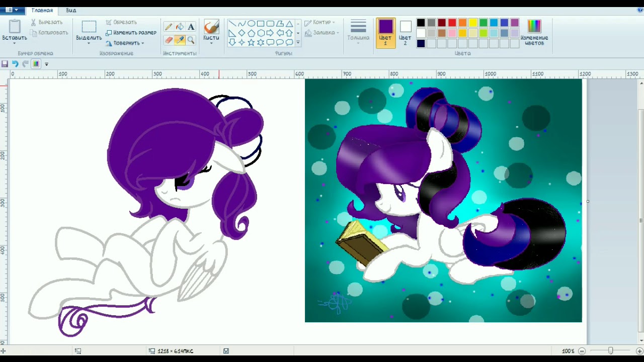
Task: Pick the pink color swatch
Action: point(452,33)
